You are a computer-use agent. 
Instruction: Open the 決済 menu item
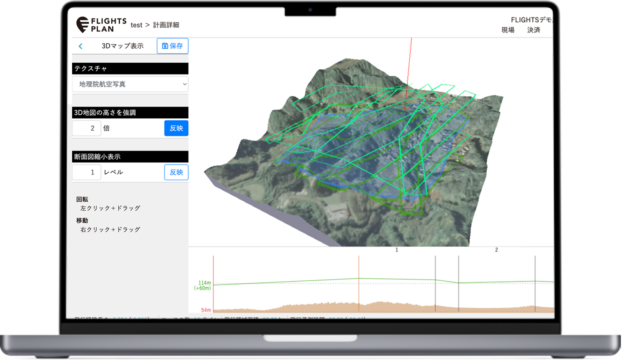pos(533,30)
